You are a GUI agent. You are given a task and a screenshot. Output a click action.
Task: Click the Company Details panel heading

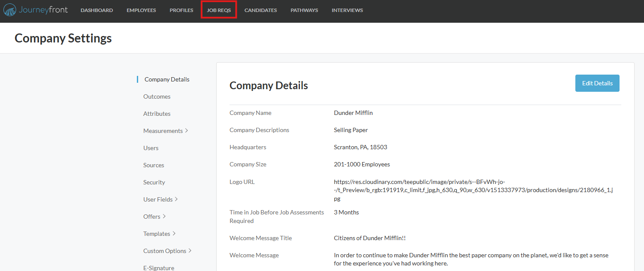(269, 85)
